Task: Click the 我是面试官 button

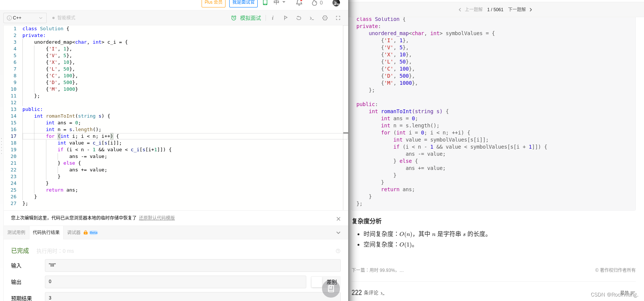Action: [243, 3]
